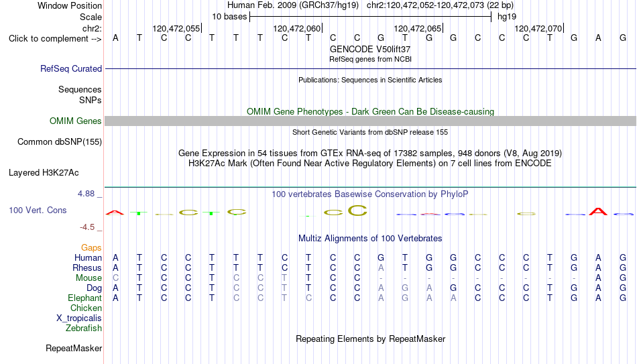Click the SNPs label
This screenshot has height=364, width=637.
pyautogui.click(x=91, y=100)
